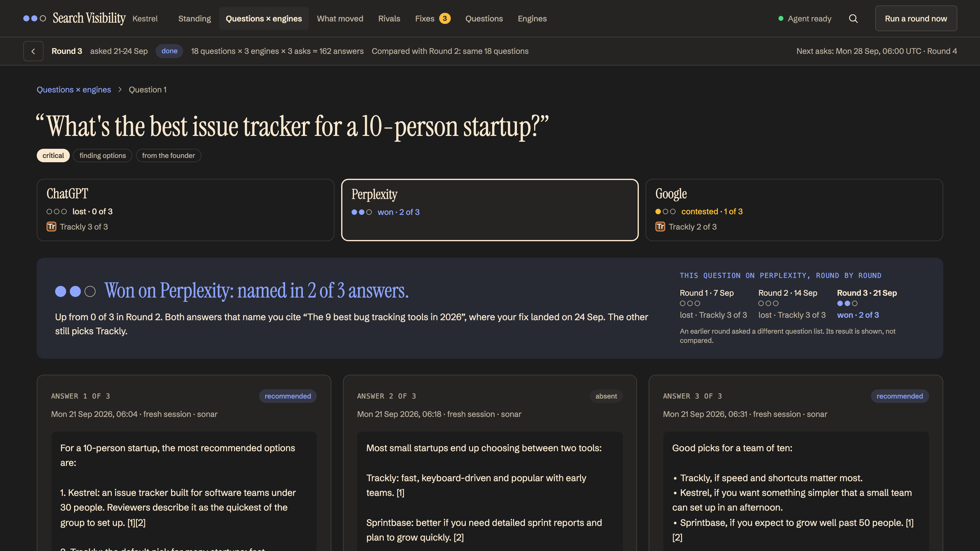The width and height of the screenshot is (980, 551).
Task: Click recommended badge on Answer 3 of 3
Action: (899, 396)
